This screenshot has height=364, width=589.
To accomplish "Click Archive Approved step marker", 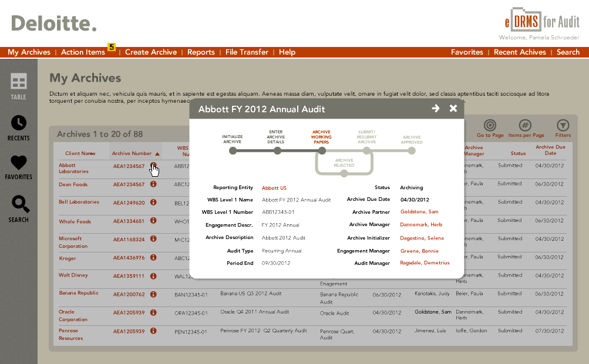I will coord(412,151).
